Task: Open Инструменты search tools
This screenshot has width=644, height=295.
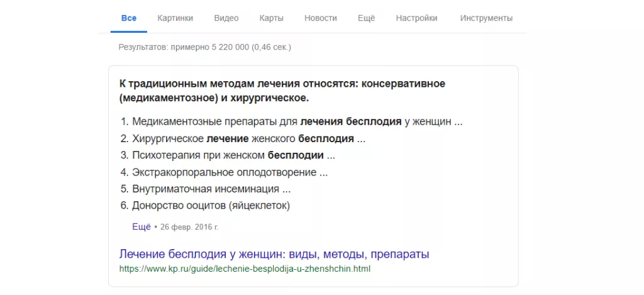Action: pyautogui.click(x=486, y=18)
